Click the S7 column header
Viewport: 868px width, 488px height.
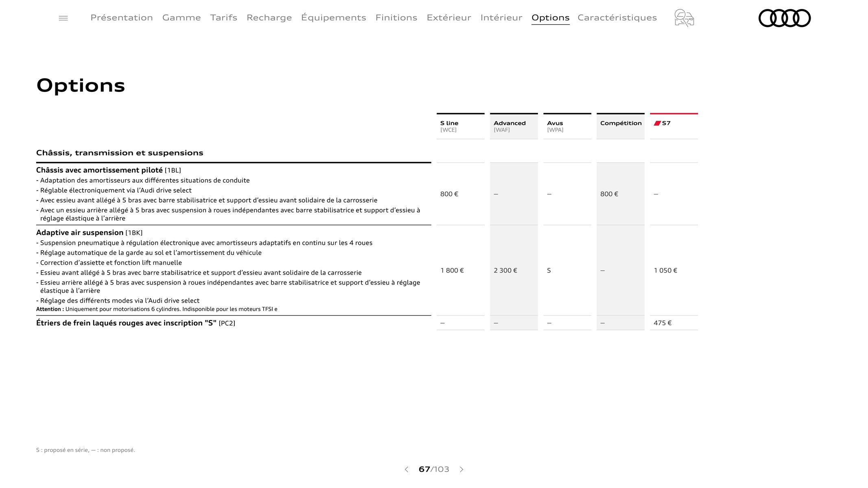pos(673,126)
